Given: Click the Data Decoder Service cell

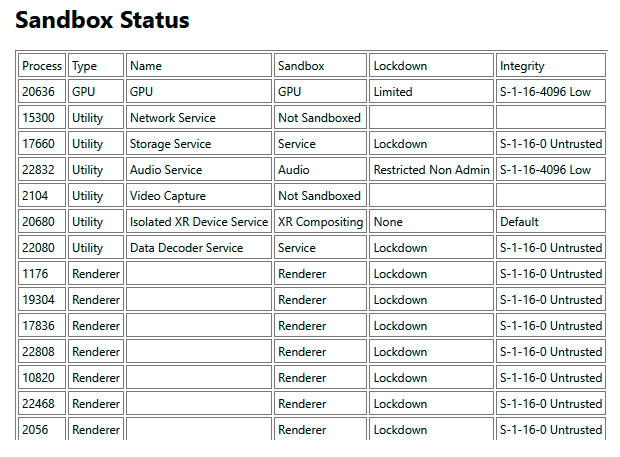Looking at the screenshot, I should [x=186, y=248].
